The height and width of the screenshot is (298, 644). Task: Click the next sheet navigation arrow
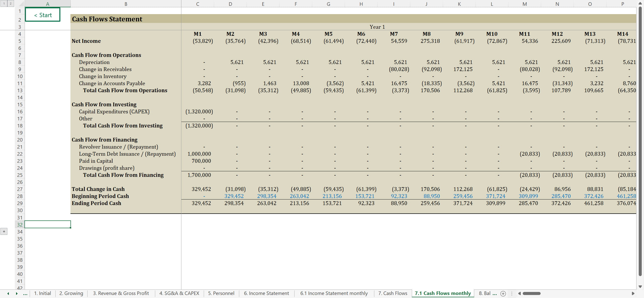pos(17,293)
